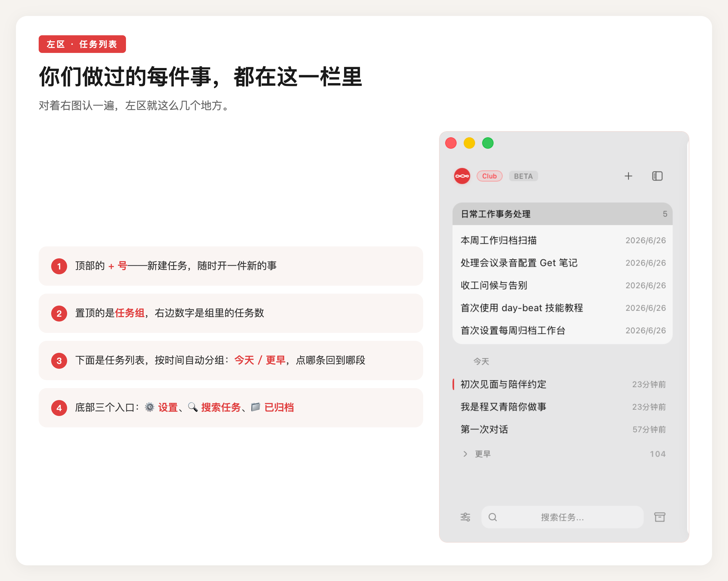Open task 本周工作归档扫描

[562, 240]
